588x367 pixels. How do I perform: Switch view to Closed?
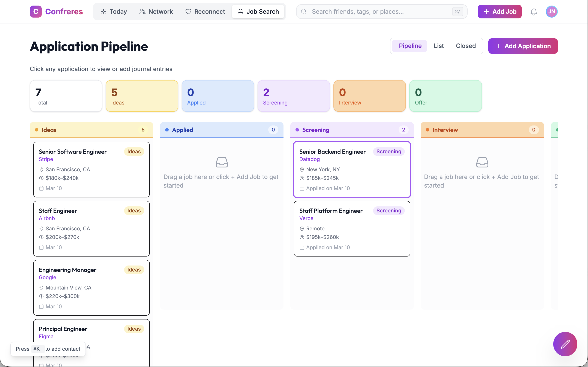466,46
